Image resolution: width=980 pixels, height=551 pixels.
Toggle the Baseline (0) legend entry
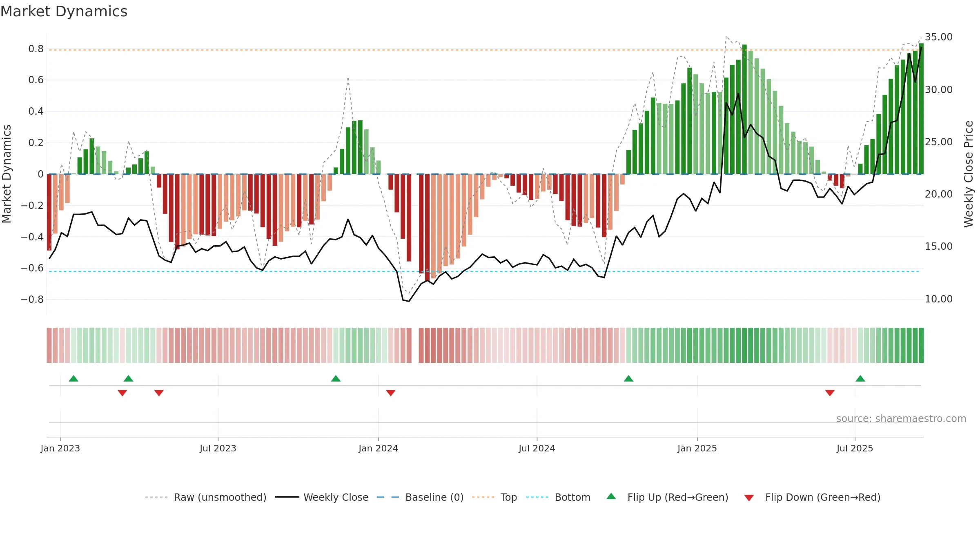(420, 497)
